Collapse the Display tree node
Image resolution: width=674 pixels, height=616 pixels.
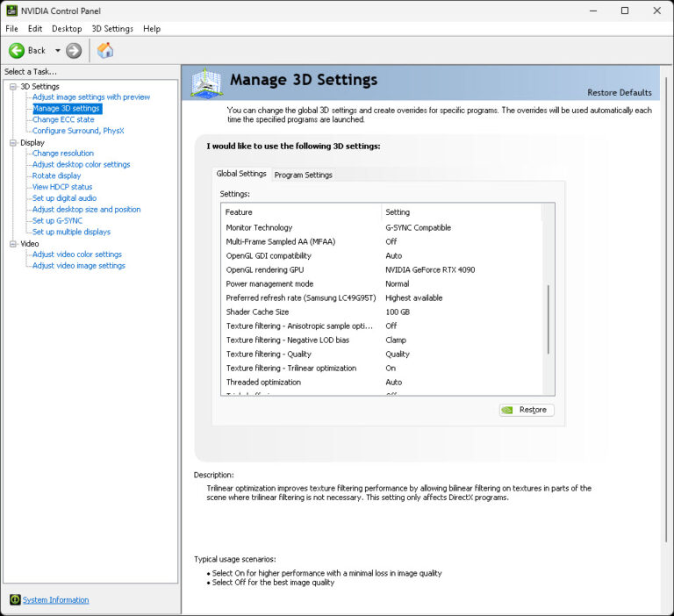tap(13, 142)
